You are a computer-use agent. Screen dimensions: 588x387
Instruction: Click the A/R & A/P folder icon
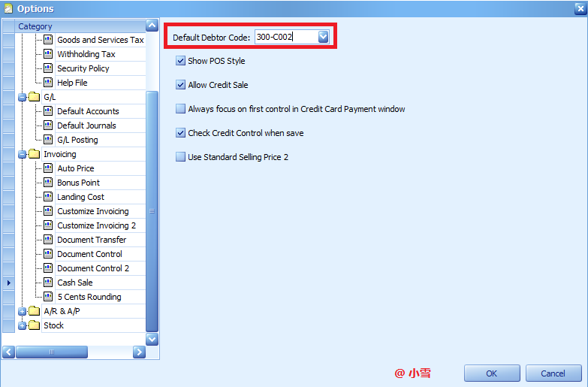(34, 311)
